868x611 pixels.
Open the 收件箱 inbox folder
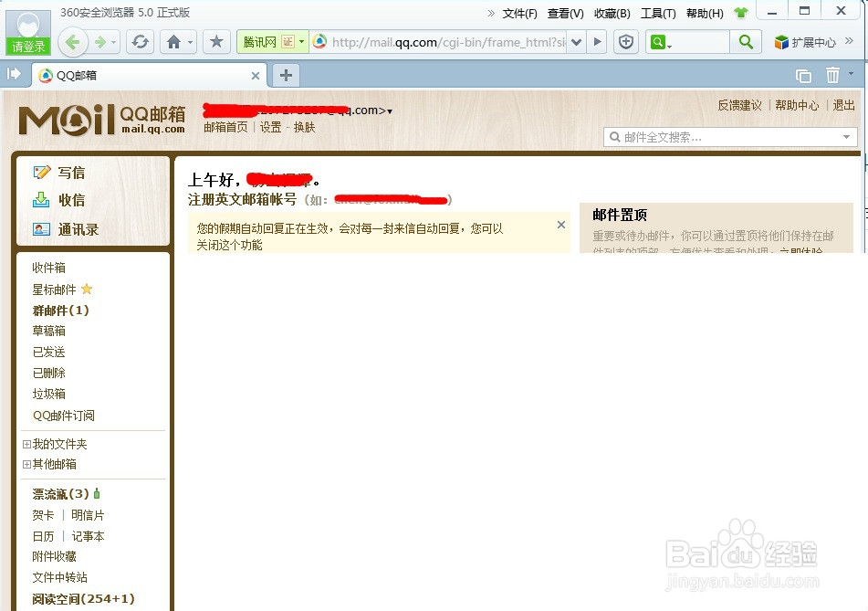[x=48, y=268]
